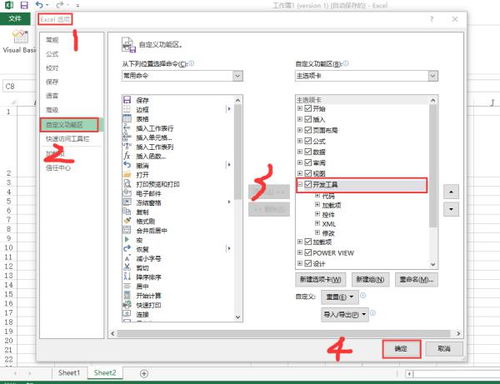
Task: Select the Insert Cells (插入单元格) icon
Action: (x=127, y=137)
